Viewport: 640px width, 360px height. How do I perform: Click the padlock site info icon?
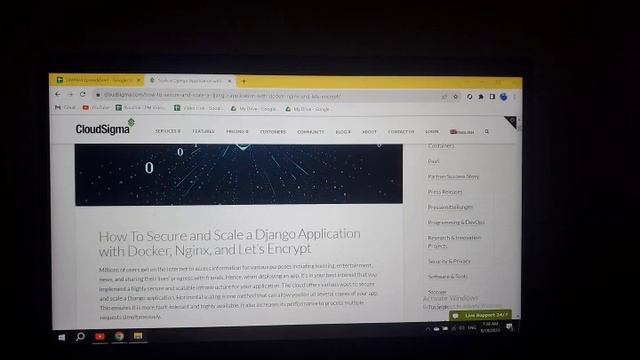98,95
